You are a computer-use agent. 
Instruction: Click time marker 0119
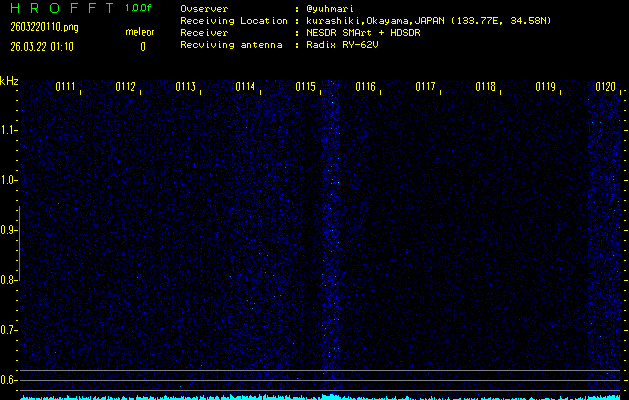[546, 87]
